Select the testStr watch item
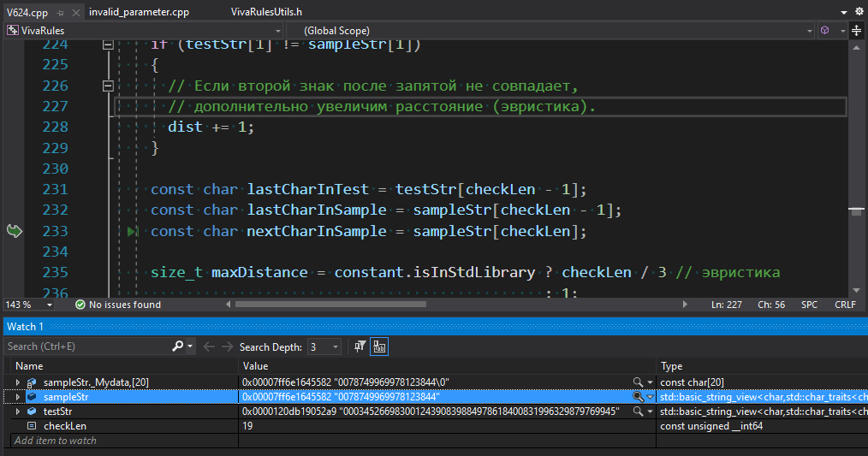The height and width of the screenshot is (456, 868). (57, 412)
